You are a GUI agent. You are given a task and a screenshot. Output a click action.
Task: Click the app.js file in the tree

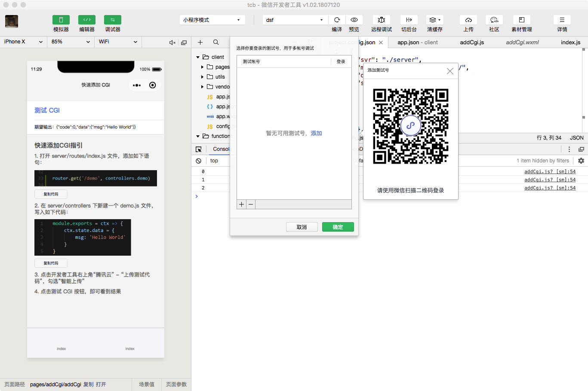pos(219,97)
